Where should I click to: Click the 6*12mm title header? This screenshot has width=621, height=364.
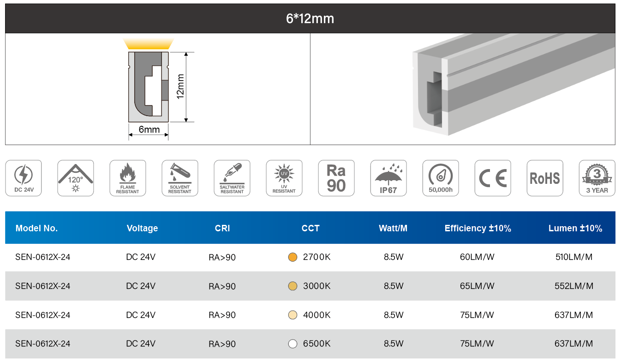[310, 18]
